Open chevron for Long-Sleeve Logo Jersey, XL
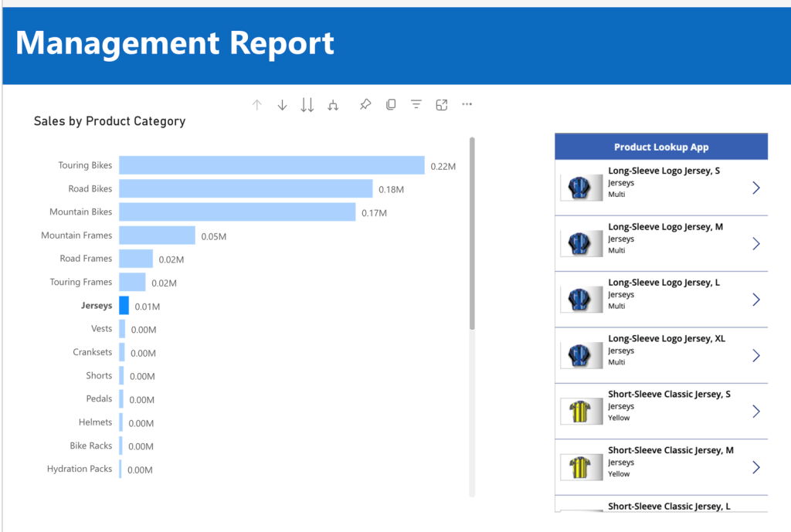791x532 pixels. click(755, 355)
